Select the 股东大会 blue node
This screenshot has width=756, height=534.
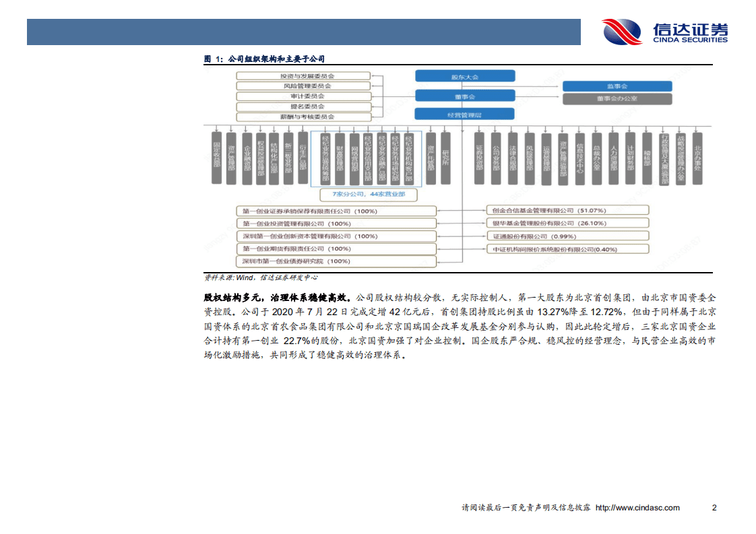(x=466, y=76)
